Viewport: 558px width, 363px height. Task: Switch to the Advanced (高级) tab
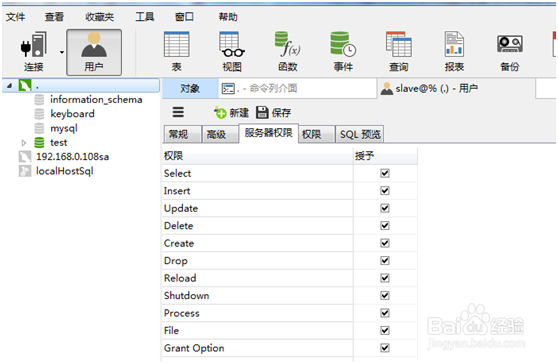(x=220, y=134)
